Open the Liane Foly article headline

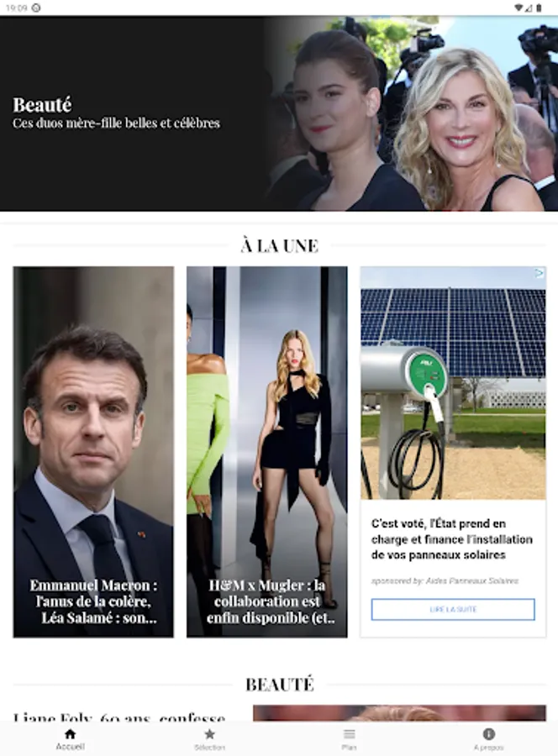click(119, 717)
